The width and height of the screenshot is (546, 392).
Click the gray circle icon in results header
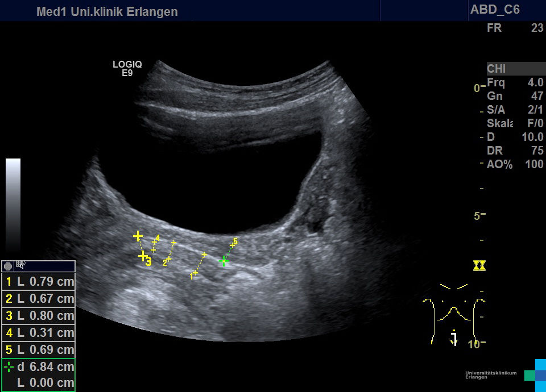(x=8, y=266)
